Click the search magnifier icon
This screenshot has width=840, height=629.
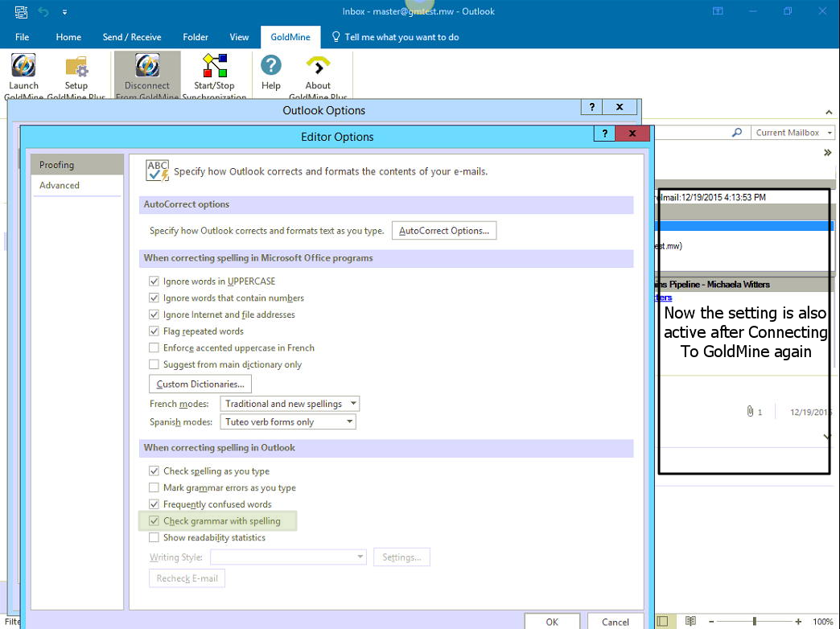click(x=736, y=133)
